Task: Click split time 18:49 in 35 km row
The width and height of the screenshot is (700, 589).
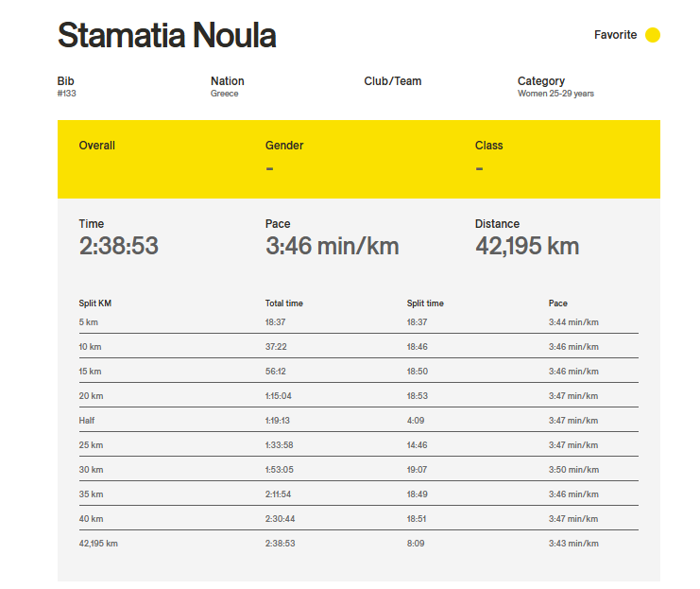Action: coord(417,494)
